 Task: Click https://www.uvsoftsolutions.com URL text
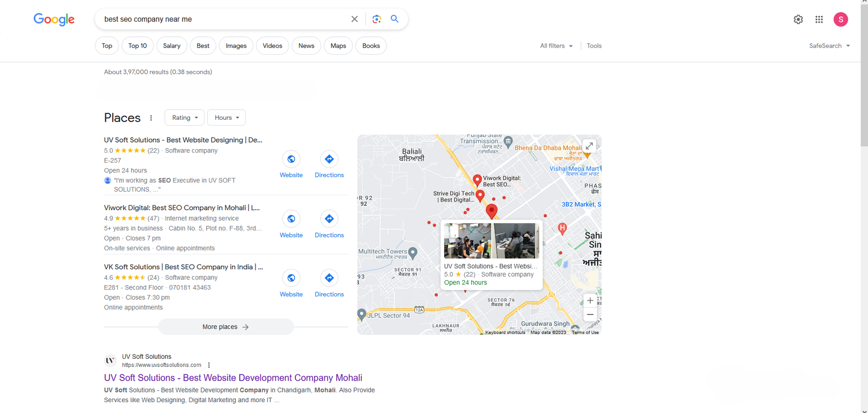point(162,365)
